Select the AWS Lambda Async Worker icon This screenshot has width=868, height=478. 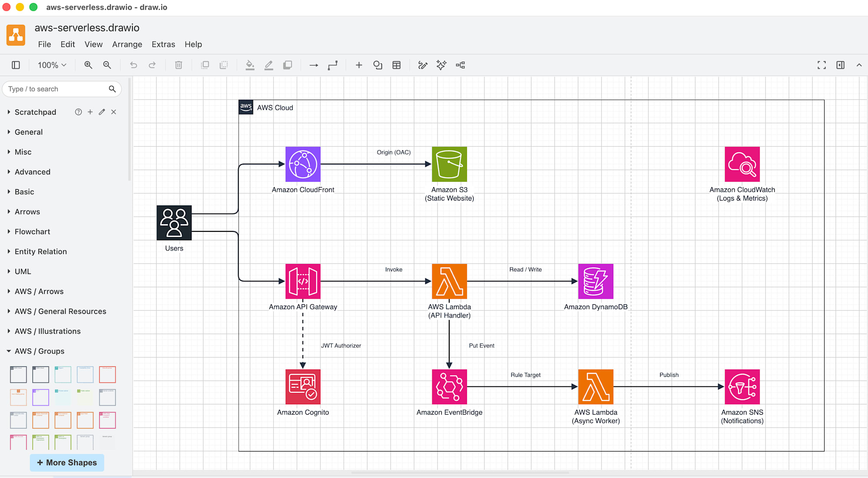(596, 387)
